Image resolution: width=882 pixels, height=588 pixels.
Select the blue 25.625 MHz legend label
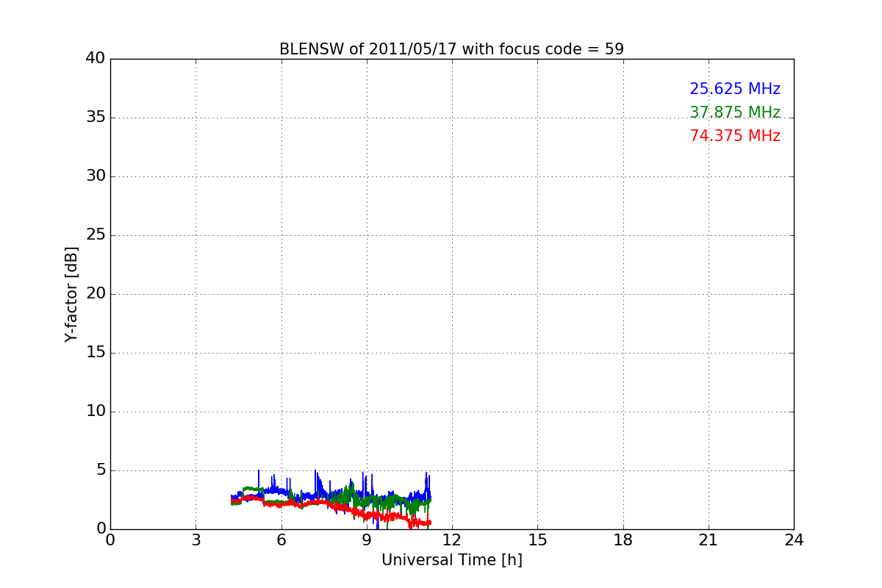click(735, 89)
